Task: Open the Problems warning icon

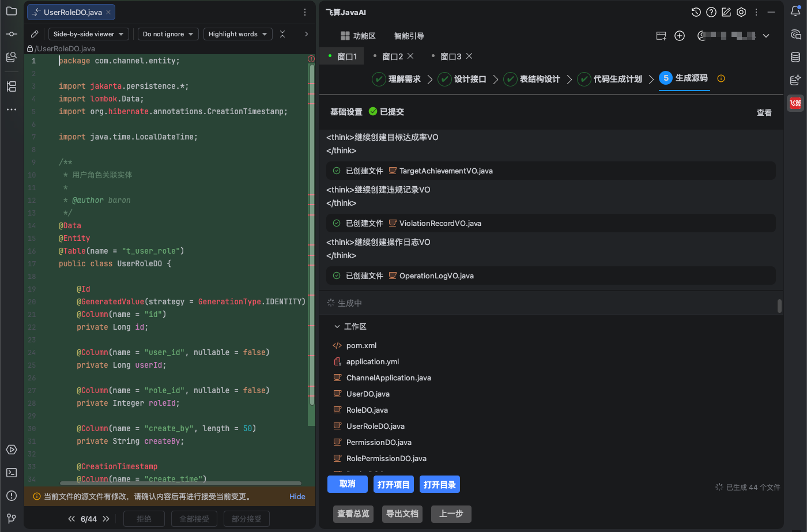Action: (x=12, y=496)
